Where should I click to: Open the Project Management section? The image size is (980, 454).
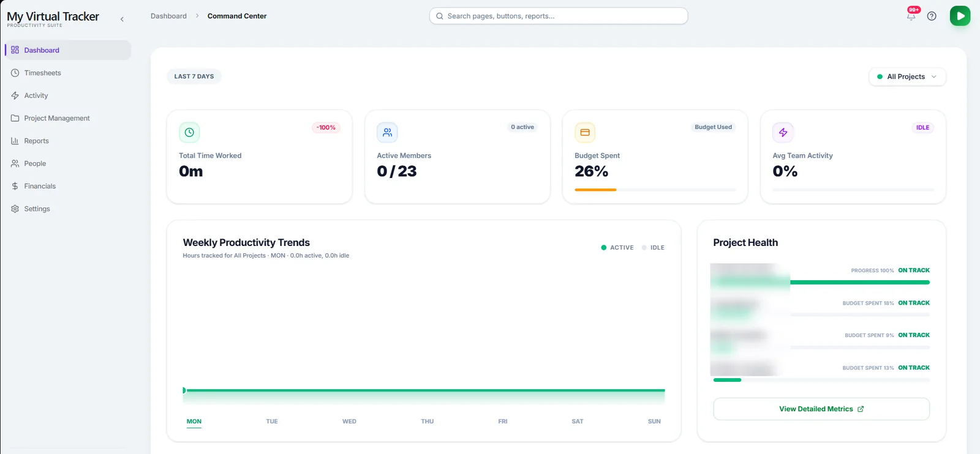[x=67, y=118]
